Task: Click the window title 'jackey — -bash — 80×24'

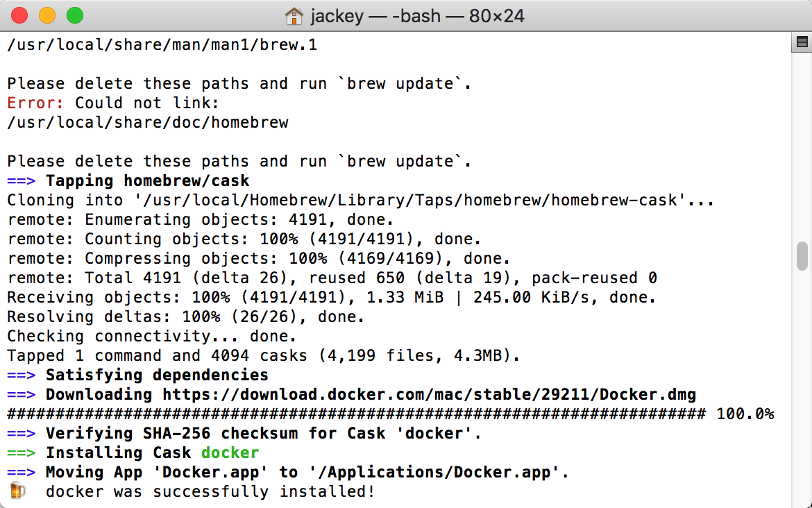Action: (x=417, y=16)
